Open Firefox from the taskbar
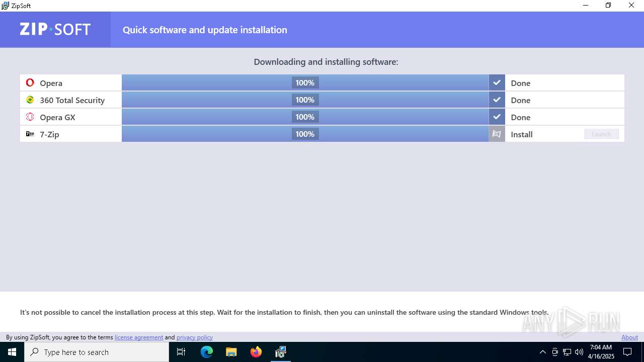 tap(256, 352)
